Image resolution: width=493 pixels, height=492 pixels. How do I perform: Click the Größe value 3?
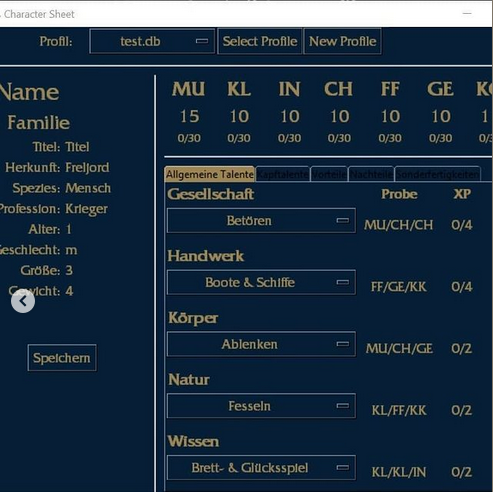(x=69, y=270)
